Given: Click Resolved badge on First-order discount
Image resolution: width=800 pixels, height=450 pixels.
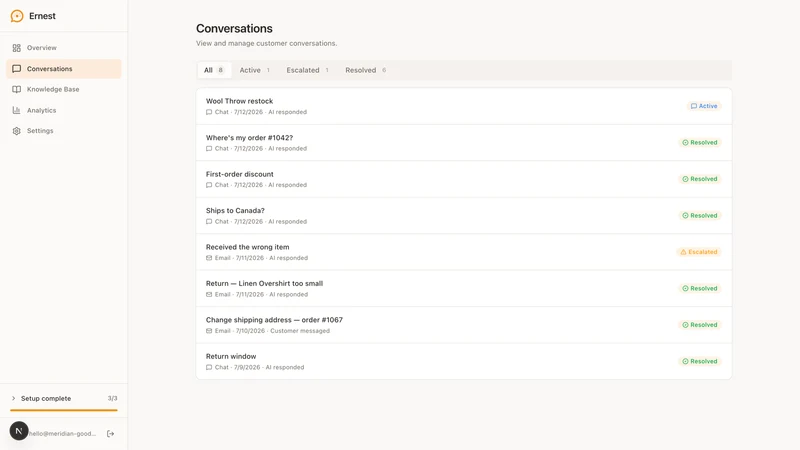Looking at the screenshot, I should click(x=699, y=179).
